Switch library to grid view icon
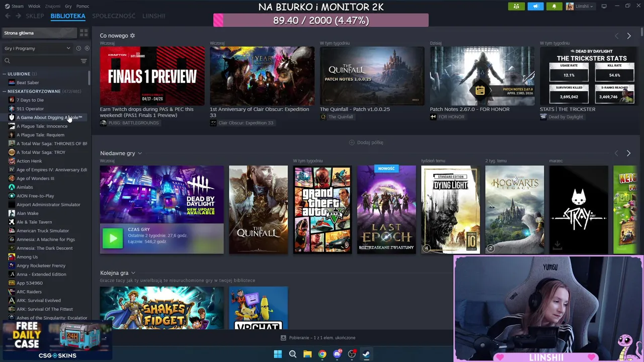 pyautogui.click(x=84, y=33)
